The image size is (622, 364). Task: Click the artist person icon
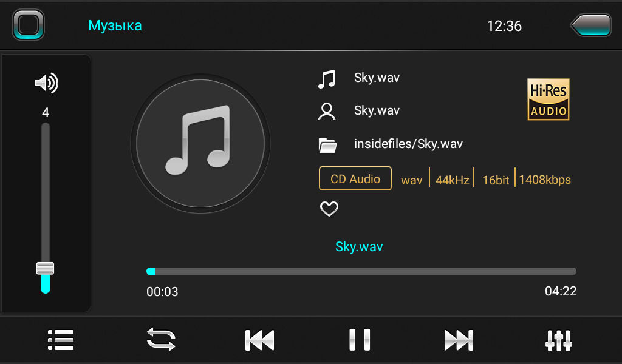[327, 111]
